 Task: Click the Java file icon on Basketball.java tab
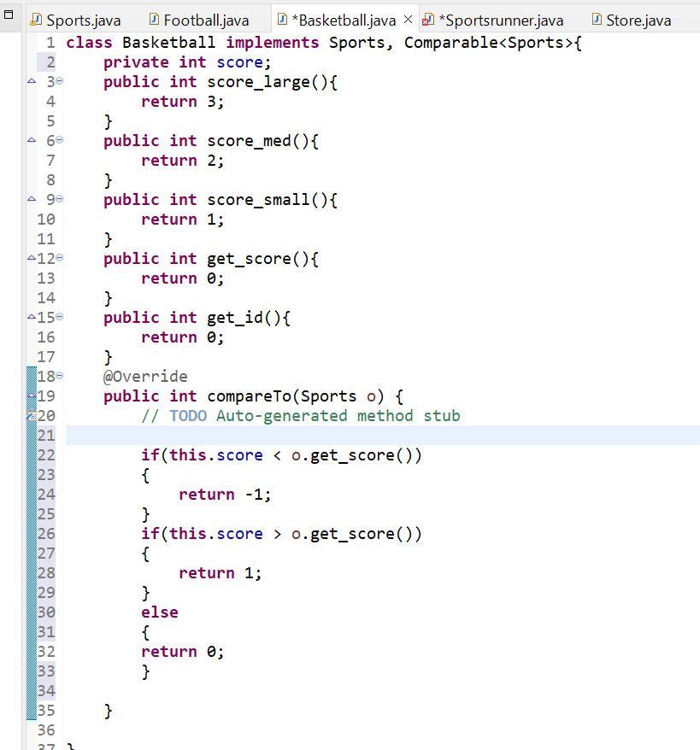(x=281, y=18)
